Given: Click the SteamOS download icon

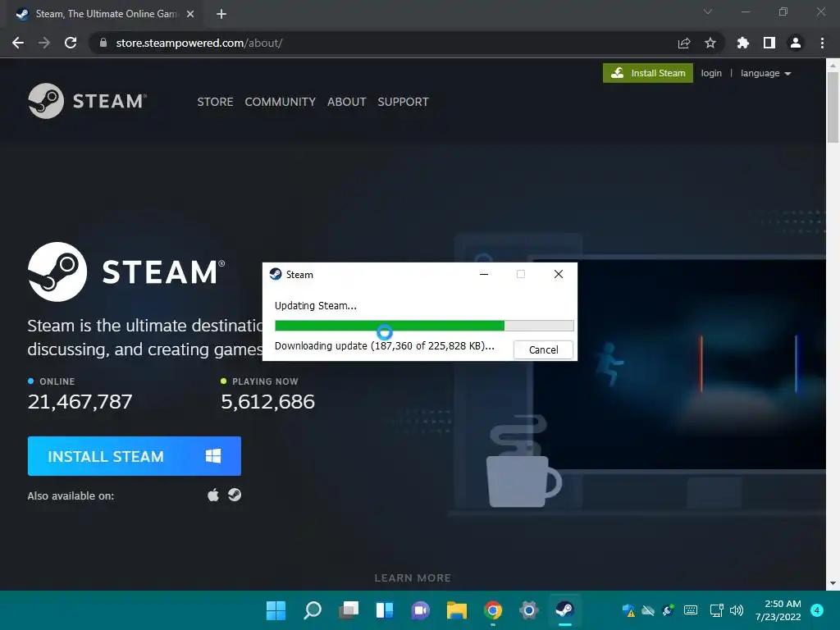Looking at the screenshot, I should click(235, 495).
